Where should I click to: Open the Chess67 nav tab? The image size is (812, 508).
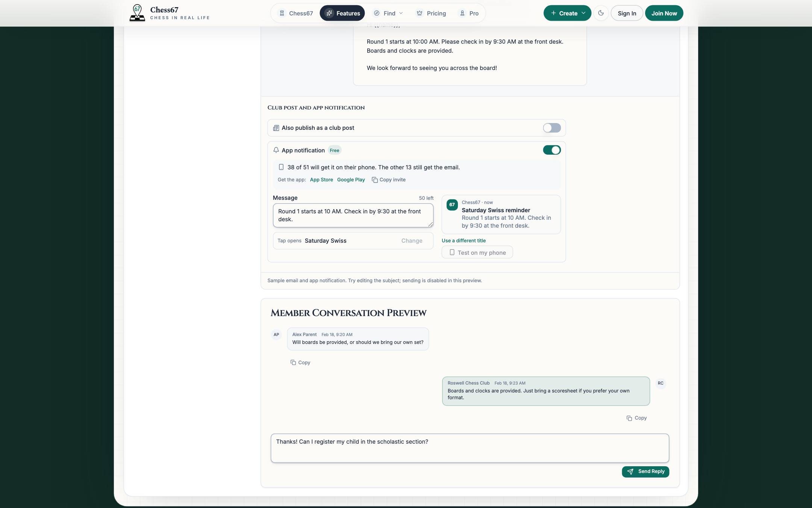(x=296, y=13)
